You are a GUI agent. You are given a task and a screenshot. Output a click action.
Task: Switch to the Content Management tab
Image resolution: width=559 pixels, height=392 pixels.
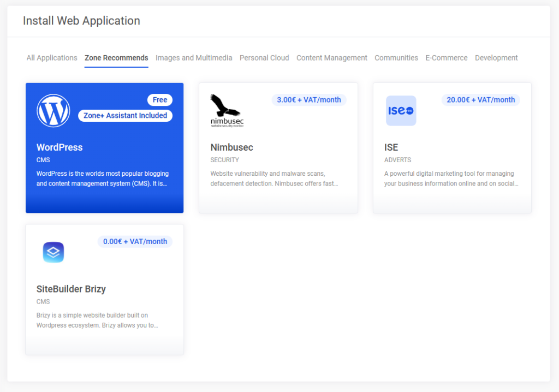pos(331,57)
